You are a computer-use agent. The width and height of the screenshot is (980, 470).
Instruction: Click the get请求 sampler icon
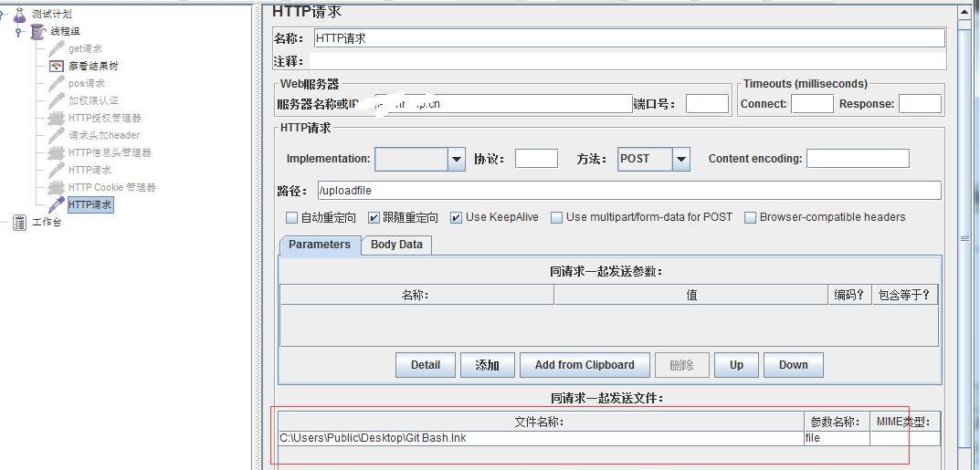click(57, 48)
